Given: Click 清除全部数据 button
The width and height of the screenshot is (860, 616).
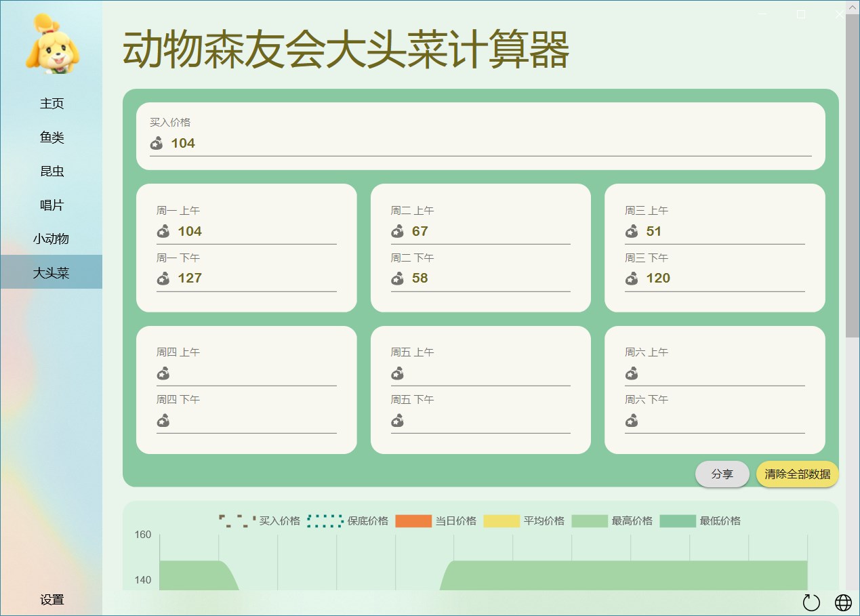Looking at the screenshot, I should pos(798,474).
